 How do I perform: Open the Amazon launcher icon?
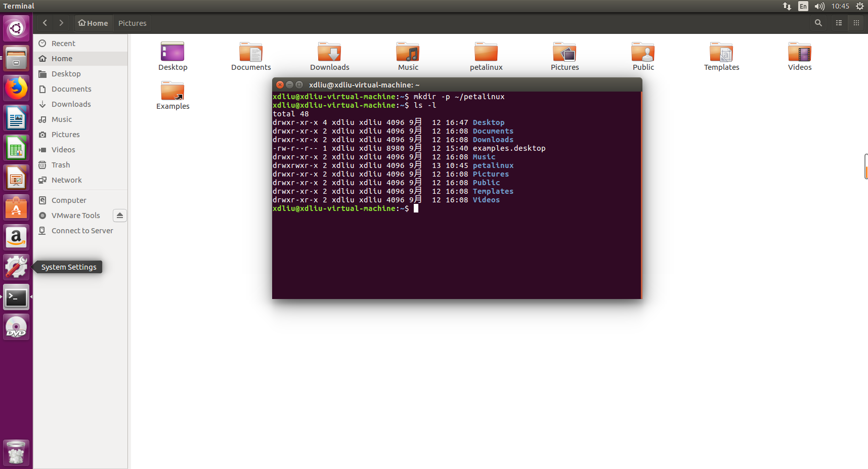[16, 237]
